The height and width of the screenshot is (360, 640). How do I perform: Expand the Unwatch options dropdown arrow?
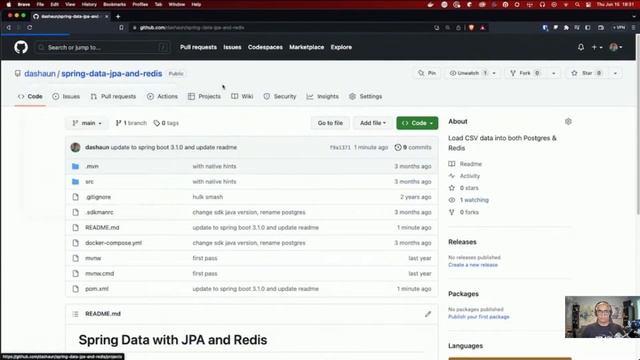(x=494, y=73)
